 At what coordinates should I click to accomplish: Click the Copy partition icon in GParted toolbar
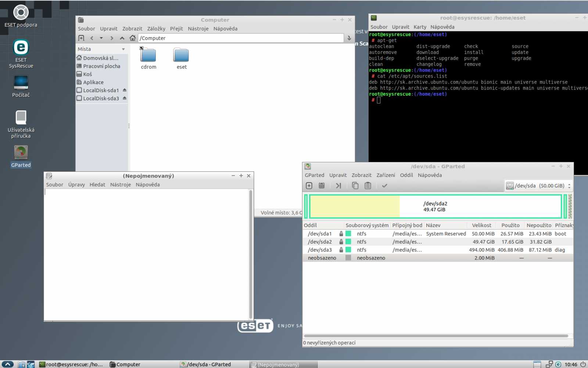coord(355,186)
